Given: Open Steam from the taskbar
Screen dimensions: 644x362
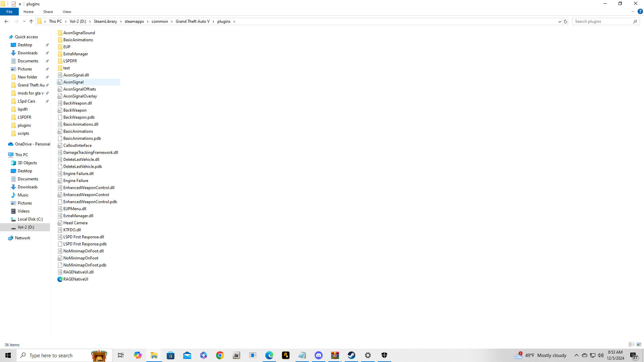Looking at the screenshot, I should 351,355.
